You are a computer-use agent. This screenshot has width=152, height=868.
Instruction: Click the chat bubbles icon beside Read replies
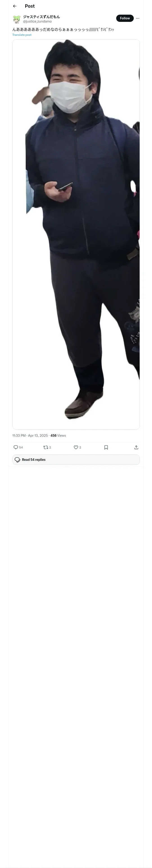18,460
